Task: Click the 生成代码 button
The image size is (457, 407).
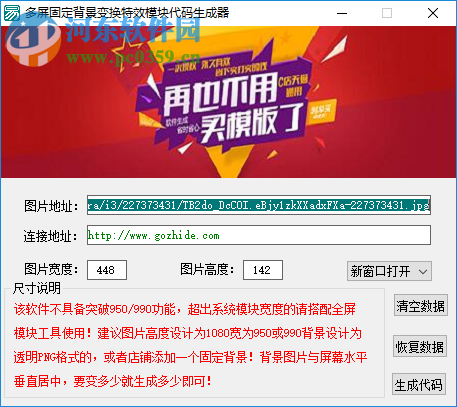Action: (x=419, y=385)
